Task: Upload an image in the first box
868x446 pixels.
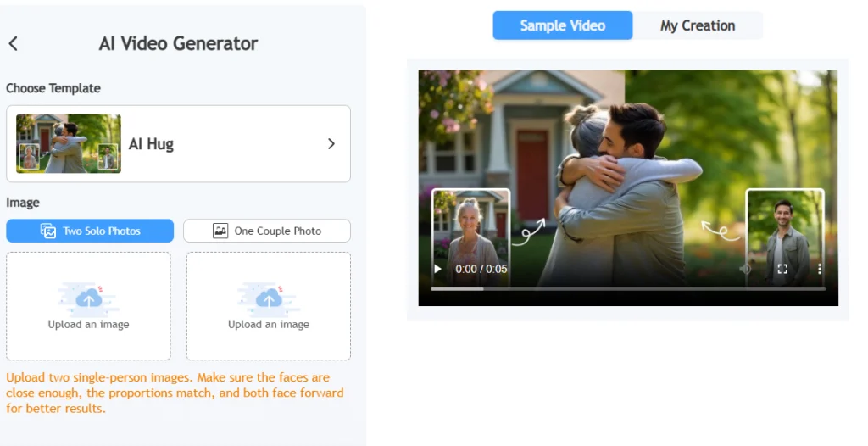Action: point(88,306)
